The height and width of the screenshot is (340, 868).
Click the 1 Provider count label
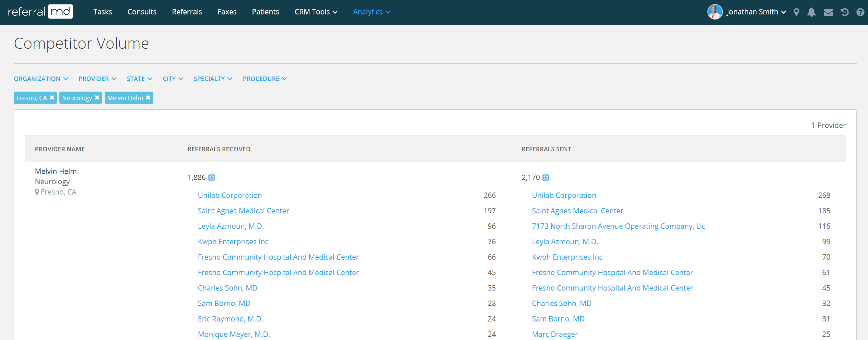828,125
